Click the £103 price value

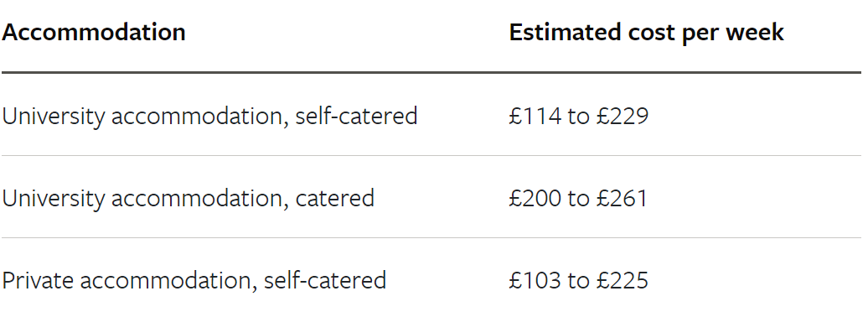[x=535, y=280]
